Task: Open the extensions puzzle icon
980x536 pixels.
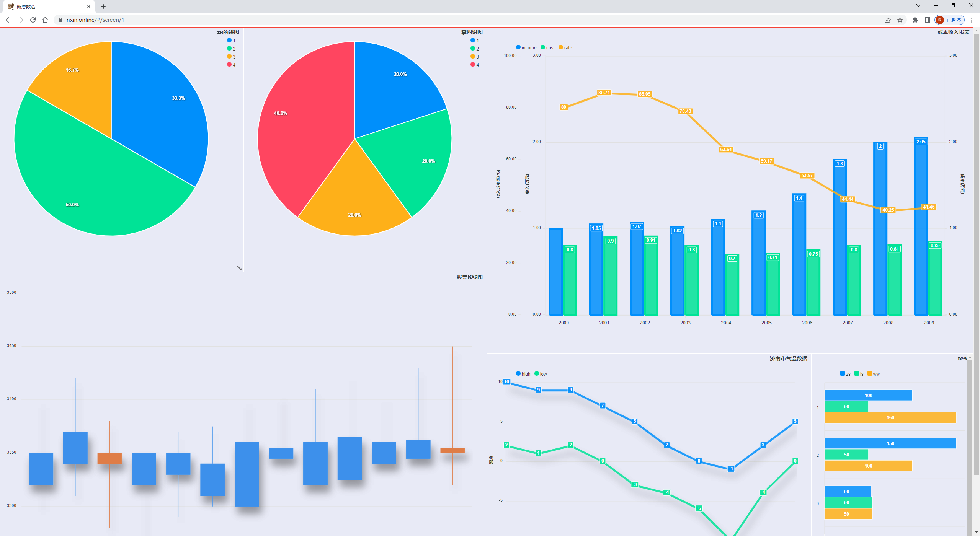Action: pos(915,20)
